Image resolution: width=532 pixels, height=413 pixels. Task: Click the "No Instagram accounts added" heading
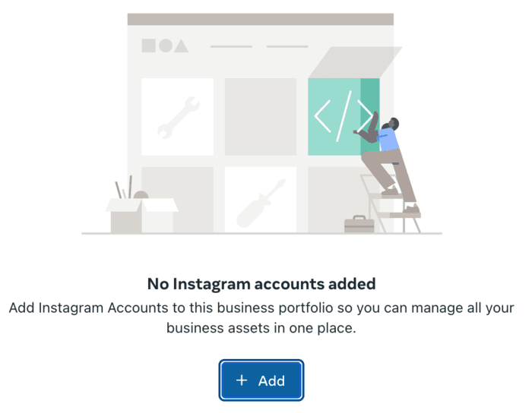261,285
